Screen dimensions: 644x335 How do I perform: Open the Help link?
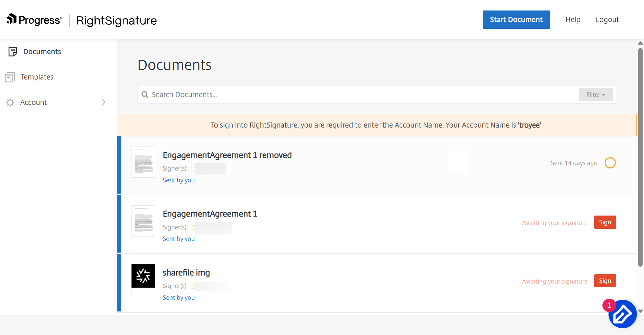point(573,20)
